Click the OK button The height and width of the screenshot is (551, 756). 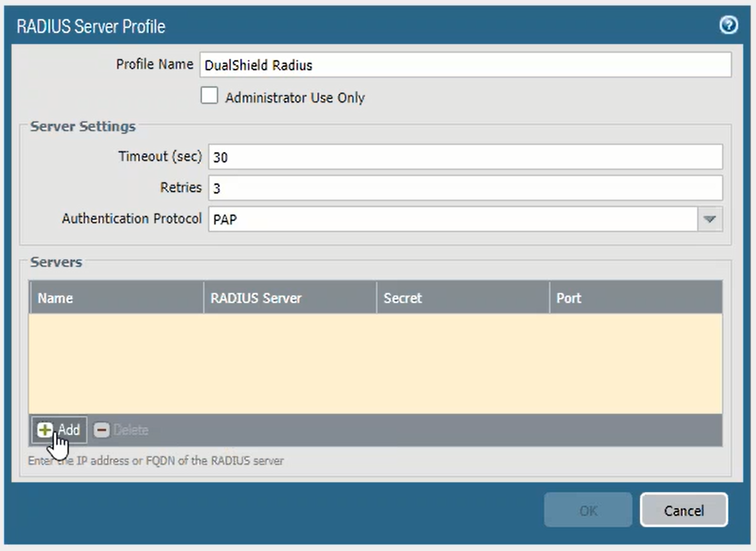pos(588,511)
